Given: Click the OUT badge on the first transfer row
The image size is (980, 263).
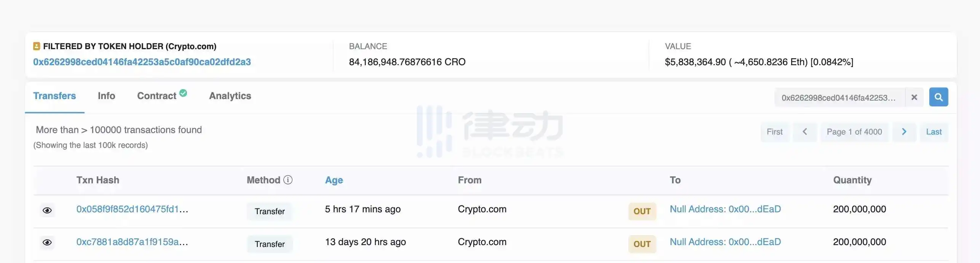Looking at the screenshot, I should tap(642, 211).
